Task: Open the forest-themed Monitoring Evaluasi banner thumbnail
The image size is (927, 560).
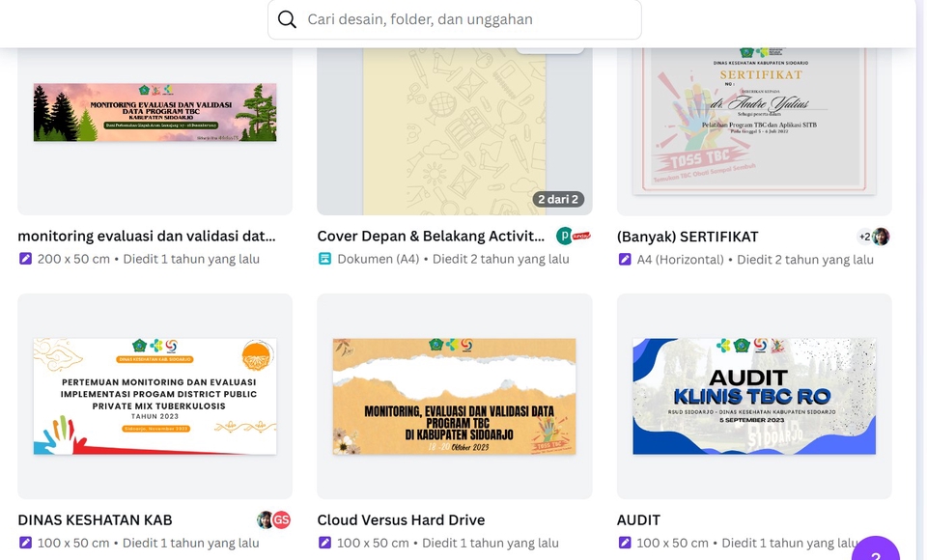Action: point(154,113)
